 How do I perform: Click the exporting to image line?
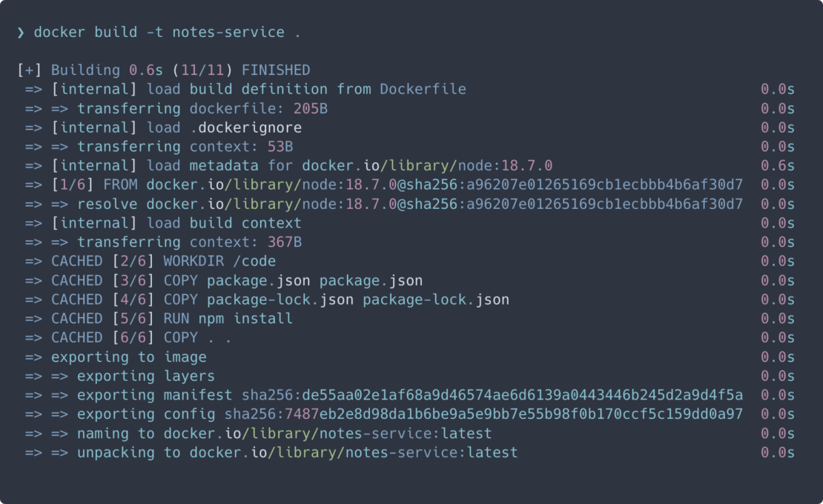click(128, 357)
